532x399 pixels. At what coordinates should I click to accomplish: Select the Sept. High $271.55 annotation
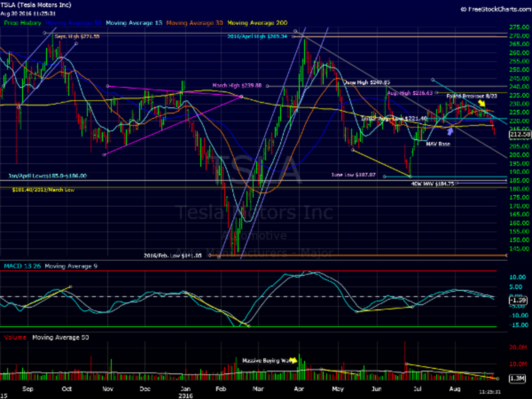tap(77, 36)
